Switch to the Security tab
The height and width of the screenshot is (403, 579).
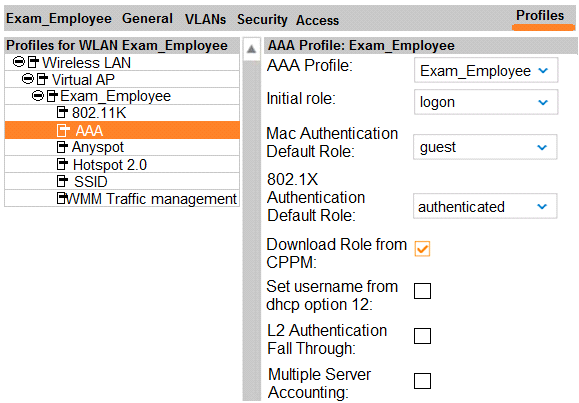coord(262,19)
